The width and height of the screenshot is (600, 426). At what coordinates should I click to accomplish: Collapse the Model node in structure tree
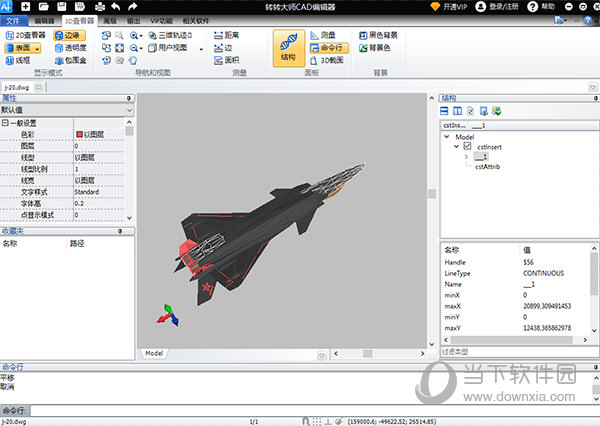coord(447,136)
